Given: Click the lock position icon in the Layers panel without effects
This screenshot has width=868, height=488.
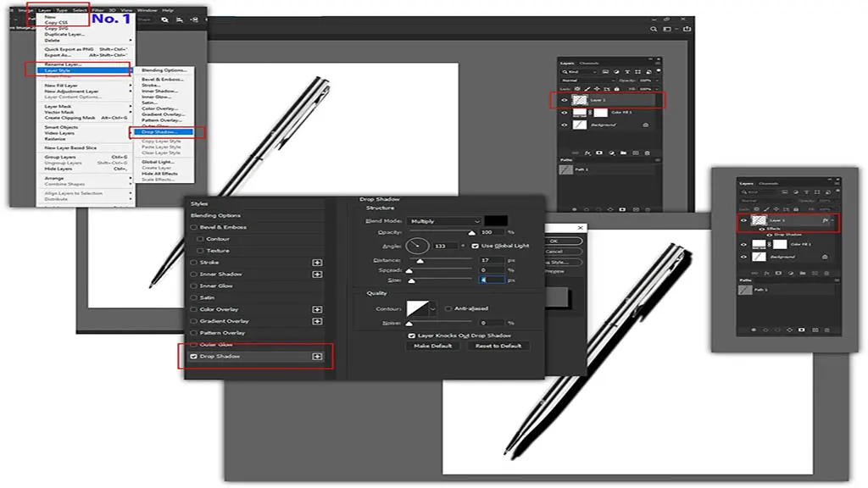Looking at the screenshot, I should pos(597,88).
